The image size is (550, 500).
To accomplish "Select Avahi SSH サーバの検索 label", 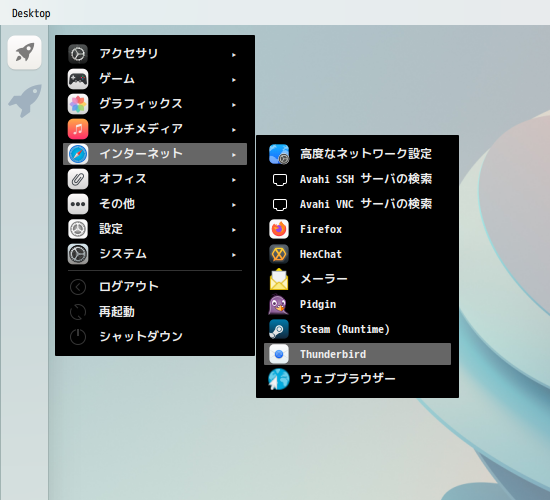I will click(x=366, y=179).
